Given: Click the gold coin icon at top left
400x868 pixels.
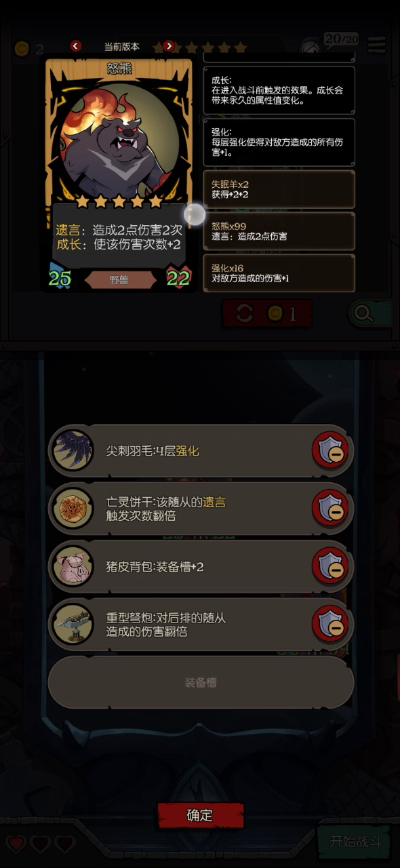Looking at the screenshot, I should (x=22, y=49).
